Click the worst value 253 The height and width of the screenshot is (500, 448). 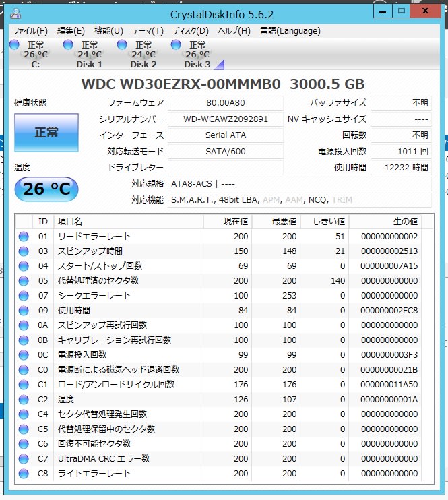(x=289, y=296)
